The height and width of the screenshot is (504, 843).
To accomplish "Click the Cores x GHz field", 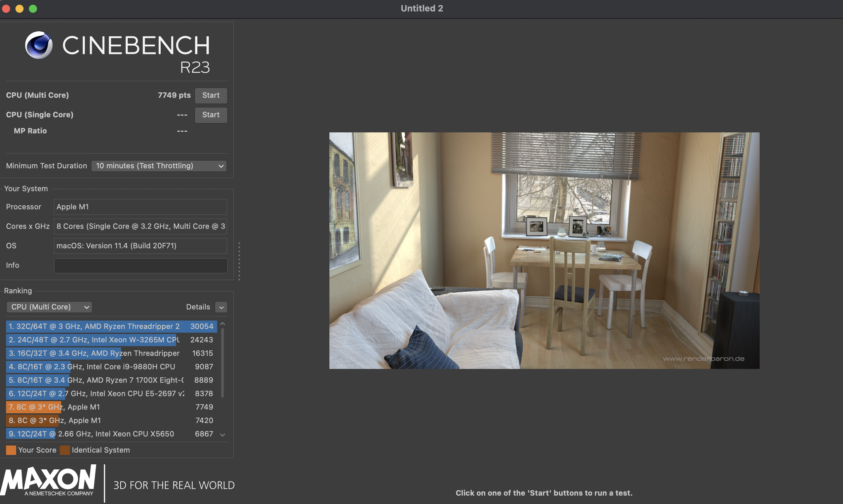I will (x=140, y=226).
